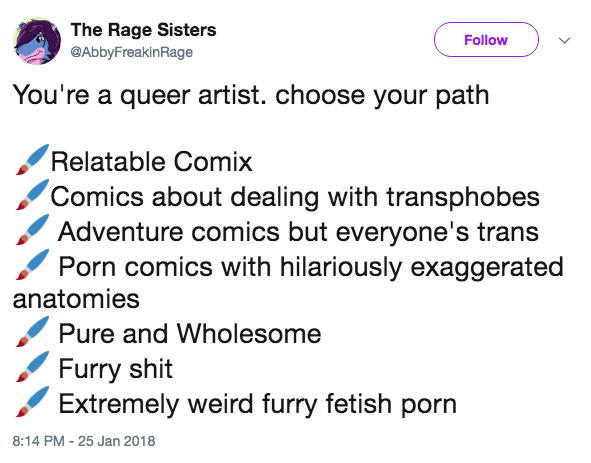Open the tweet options chevron menu
Screen dimensions: 591x463
coord(564,40)
